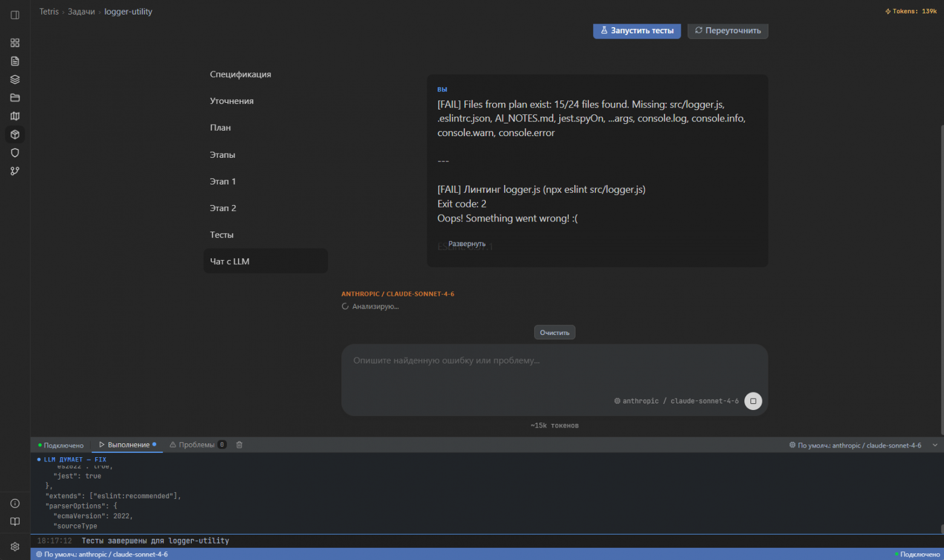
Task: Open the book documentation icon
Action: [x=15, y=521]
